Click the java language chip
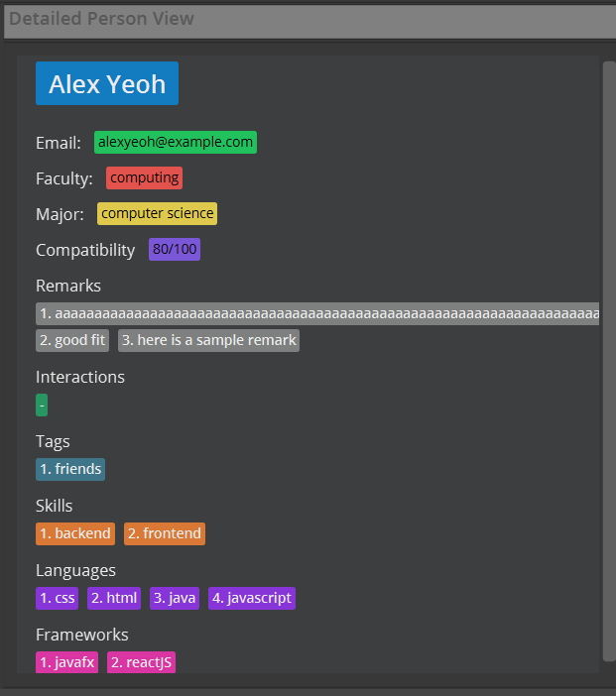 coord(175,599)
